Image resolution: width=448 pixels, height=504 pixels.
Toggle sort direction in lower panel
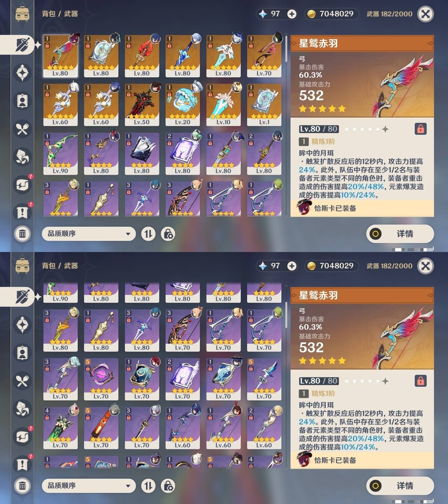click(x=148, y=486)
